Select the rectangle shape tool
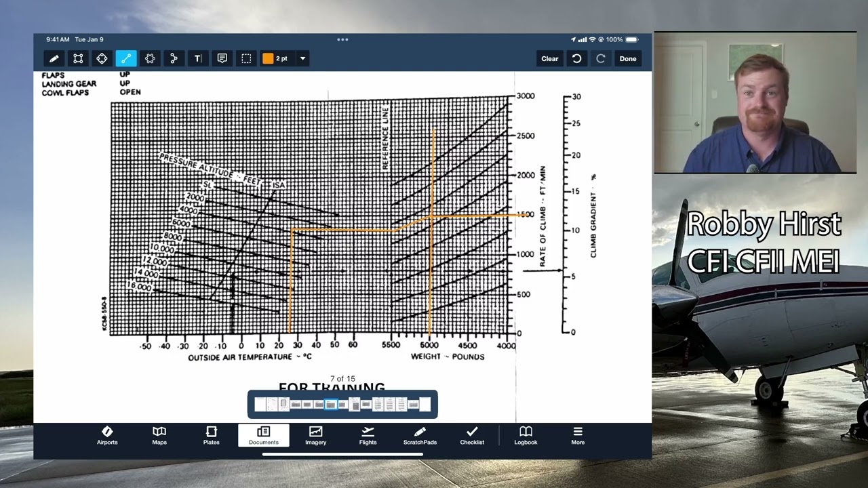The width and height of the screenshot is (868, 488). 78,58
